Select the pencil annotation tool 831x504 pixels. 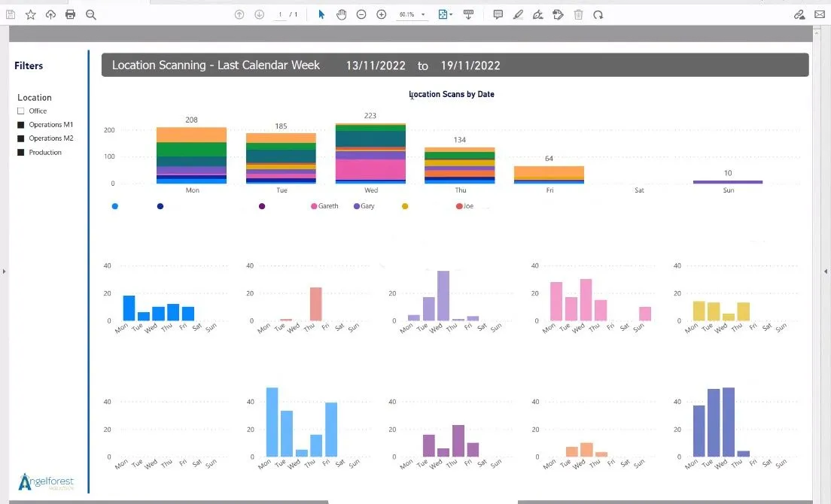[518, 14]
